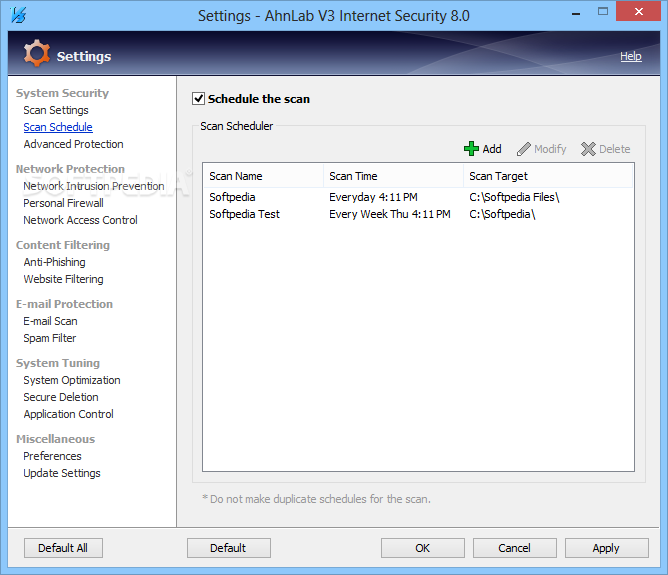
Task: Open System Optimization page
Action: [x=72, y=380]
